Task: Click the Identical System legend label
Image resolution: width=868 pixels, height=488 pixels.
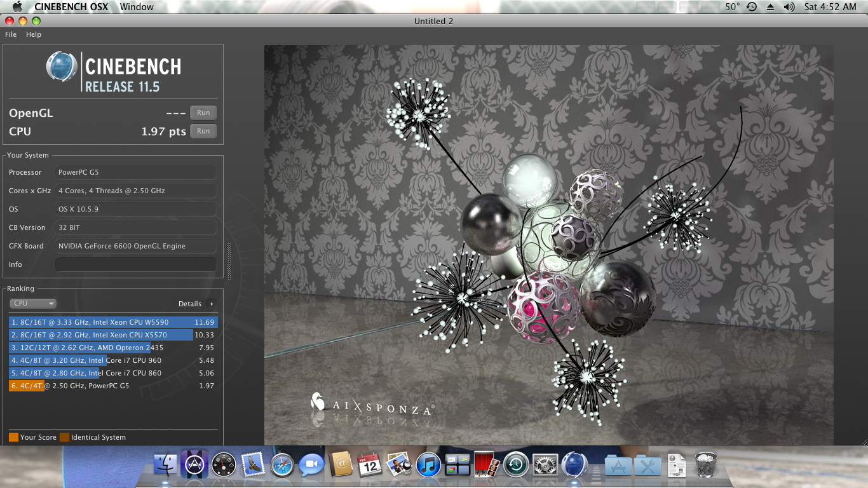Action: pos(98,437)
